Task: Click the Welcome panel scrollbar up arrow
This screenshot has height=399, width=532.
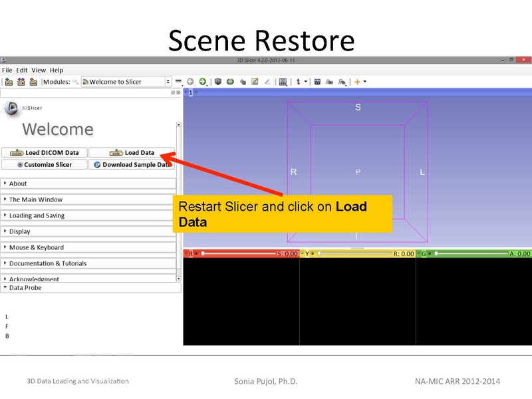Action: click(x=178, y=125)
